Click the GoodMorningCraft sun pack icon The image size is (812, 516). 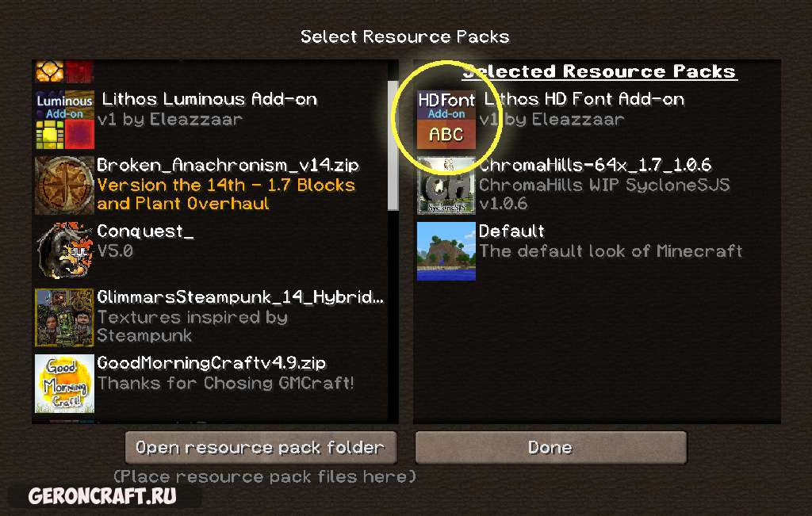click(x=64, y=384)
